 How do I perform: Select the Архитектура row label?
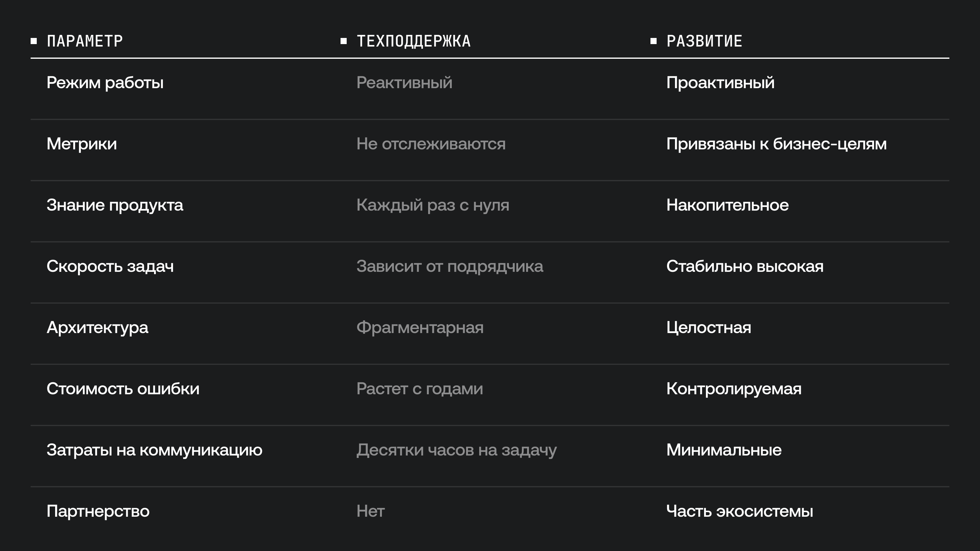coord(97,328)
